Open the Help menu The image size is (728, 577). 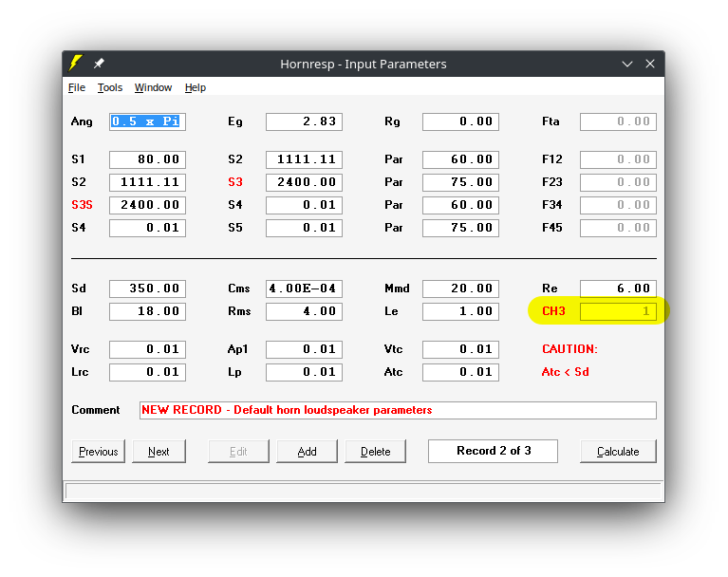pos(196,87)
